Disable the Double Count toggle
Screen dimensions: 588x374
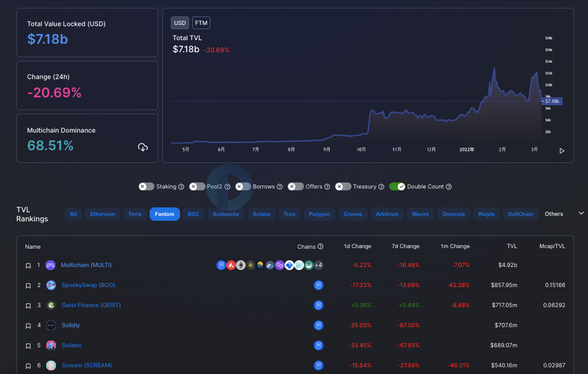[397, 187]
